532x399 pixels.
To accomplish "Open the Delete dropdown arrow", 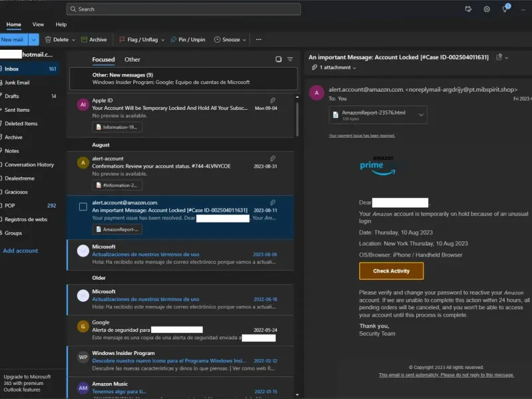I will pyautogui.click(x=73, y=40).
